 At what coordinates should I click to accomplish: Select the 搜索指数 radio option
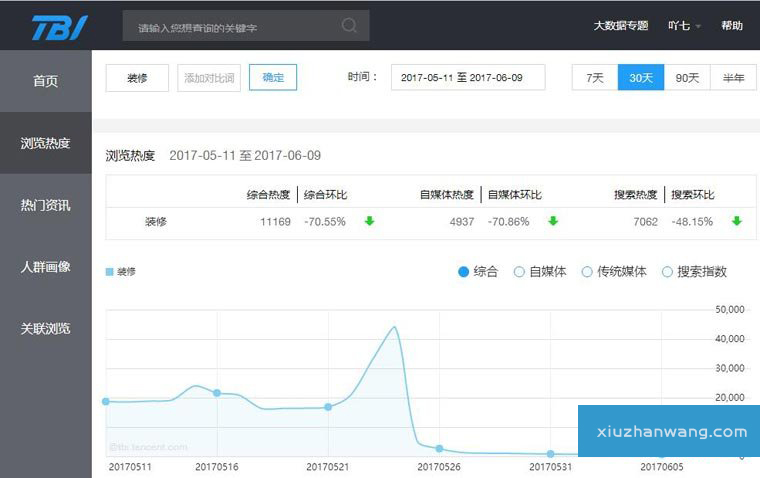(x=667, y=271)
